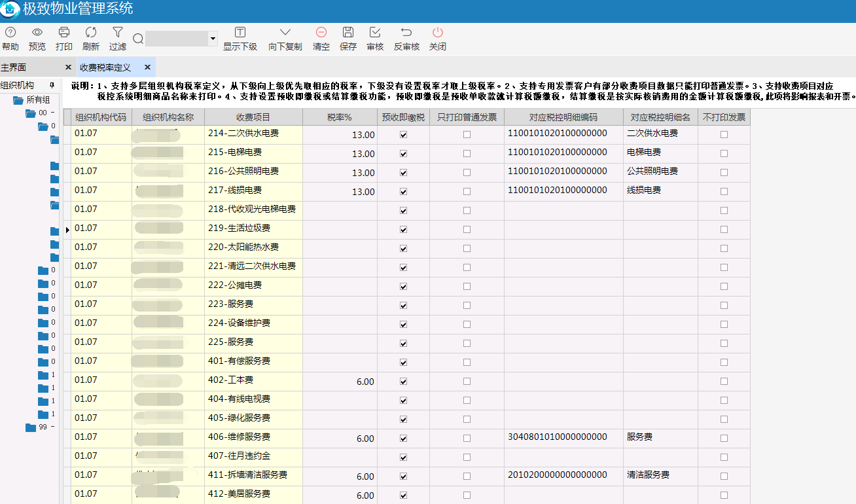Viewport: 856px width, 504px height.
Task: Click the 对应税控明细名 column header
Action: pyautogui.click(x=660, y=117)
